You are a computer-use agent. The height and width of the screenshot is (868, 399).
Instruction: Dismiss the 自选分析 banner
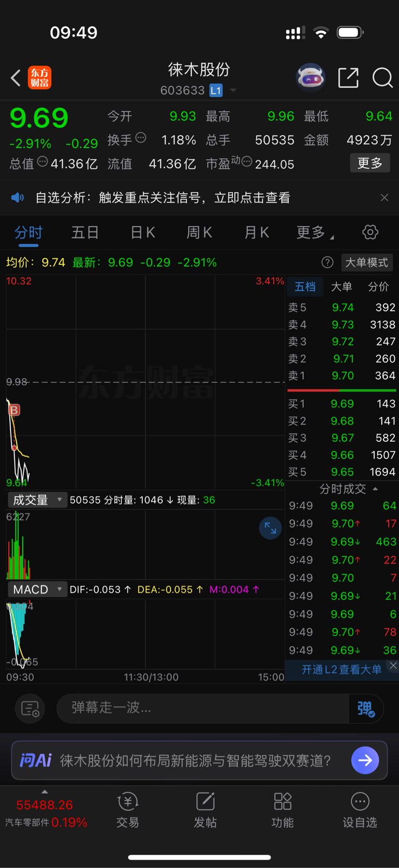[x=384, y=198]
